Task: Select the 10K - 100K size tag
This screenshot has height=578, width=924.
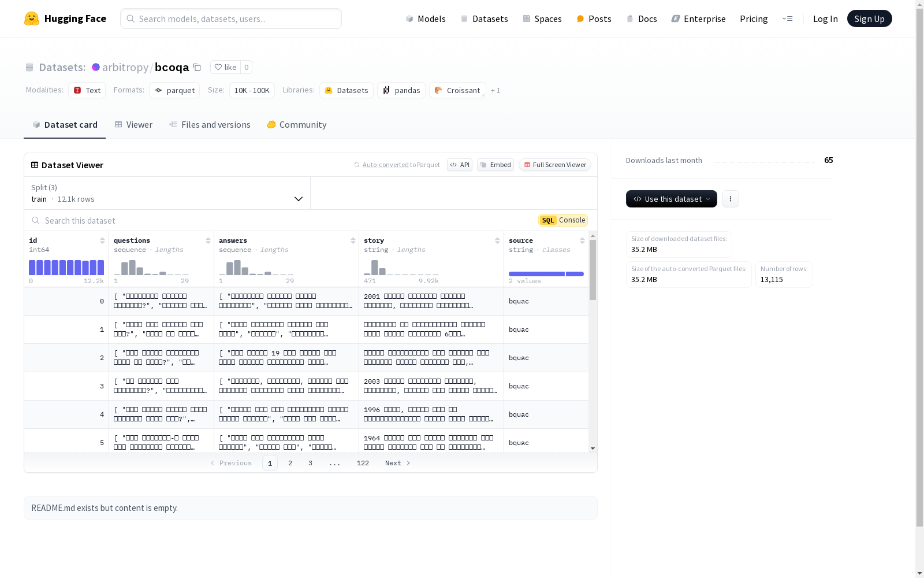Action: [x=252, y=90]
